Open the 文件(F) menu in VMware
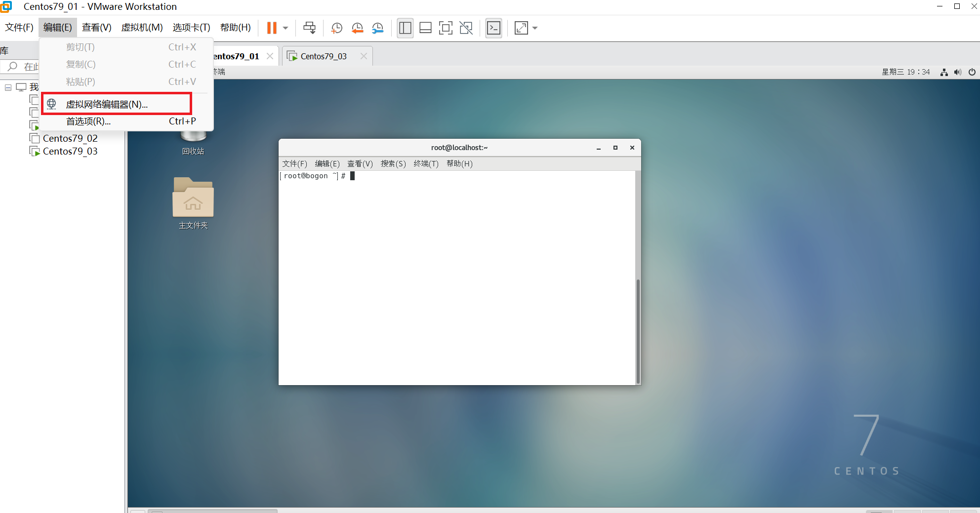 19,28
